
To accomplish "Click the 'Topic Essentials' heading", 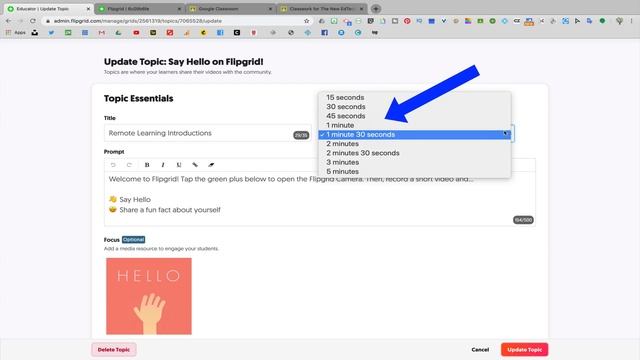I will pos(139,98).
